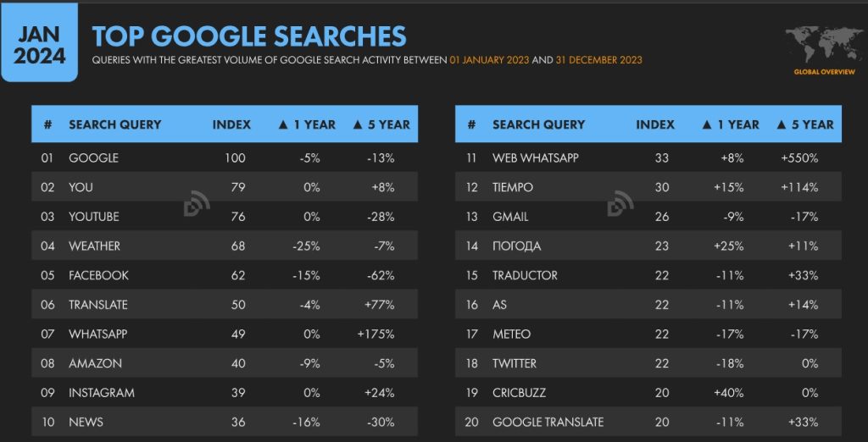Select the CRICBUZZ query row
868x442 pixels.
(648, 393)
